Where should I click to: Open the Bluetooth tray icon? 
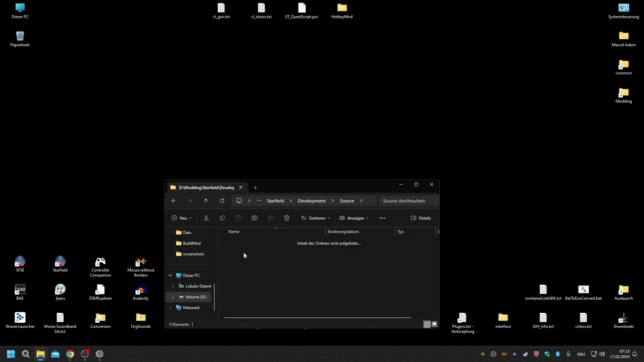point(557,354)
